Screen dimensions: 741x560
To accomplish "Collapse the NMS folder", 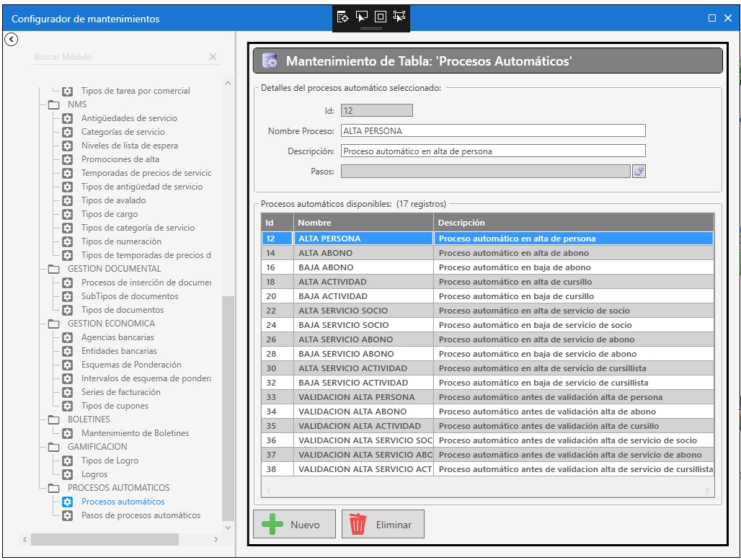I will (x=54, y=105).
